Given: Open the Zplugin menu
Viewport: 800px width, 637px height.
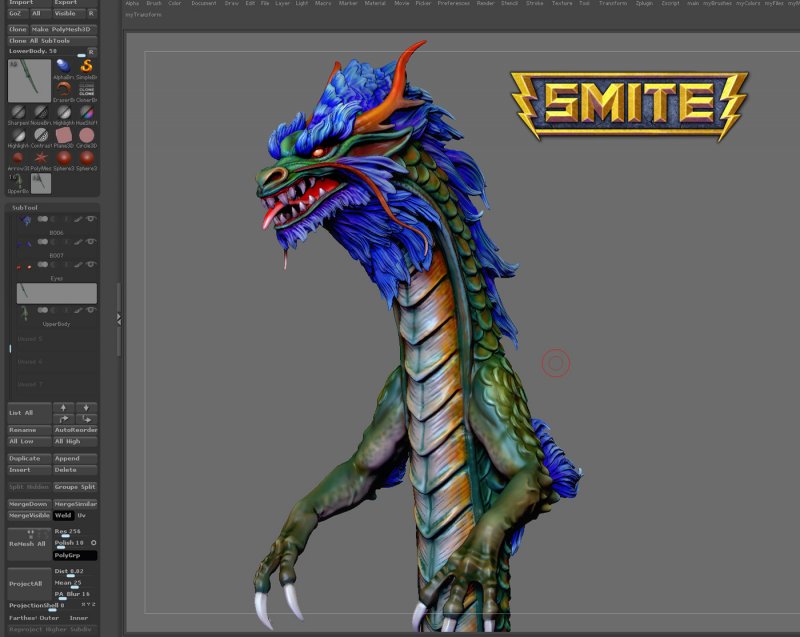Looking at the screenshot, I should tap(644, 3).
